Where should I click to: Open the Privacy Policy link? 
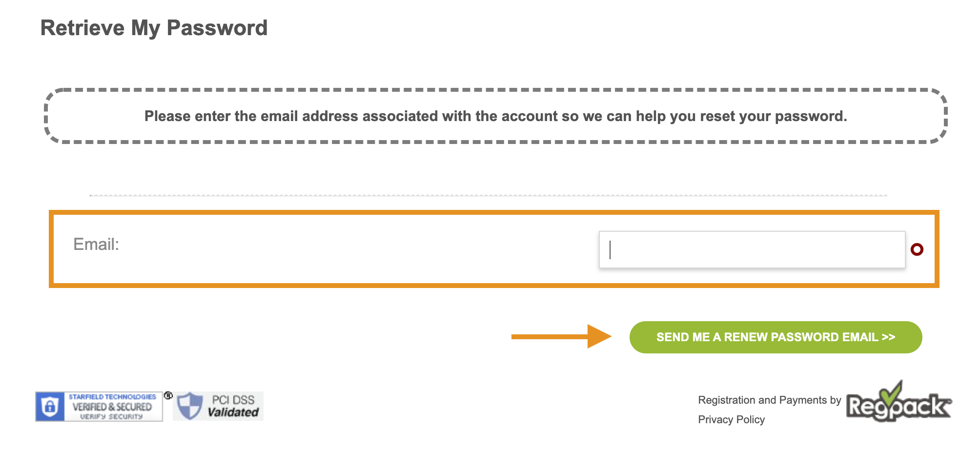(731, 420)
